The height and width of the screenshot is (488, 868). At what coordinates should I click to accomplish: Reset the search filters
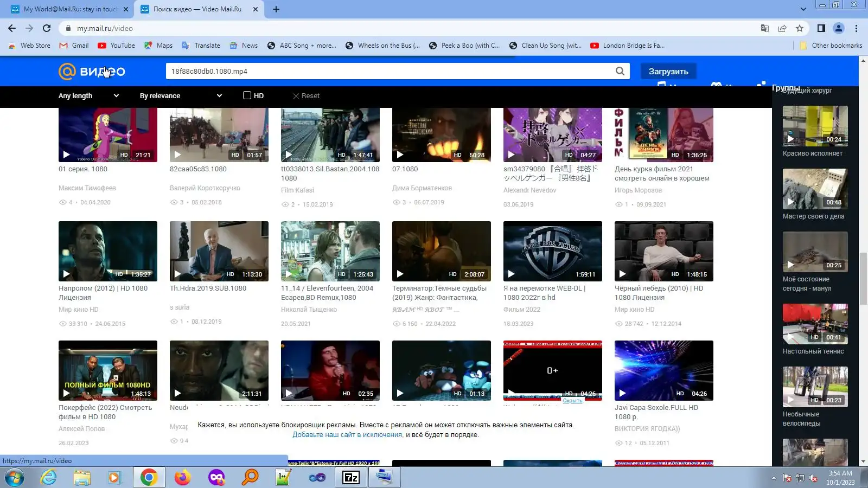pos(306,95)
